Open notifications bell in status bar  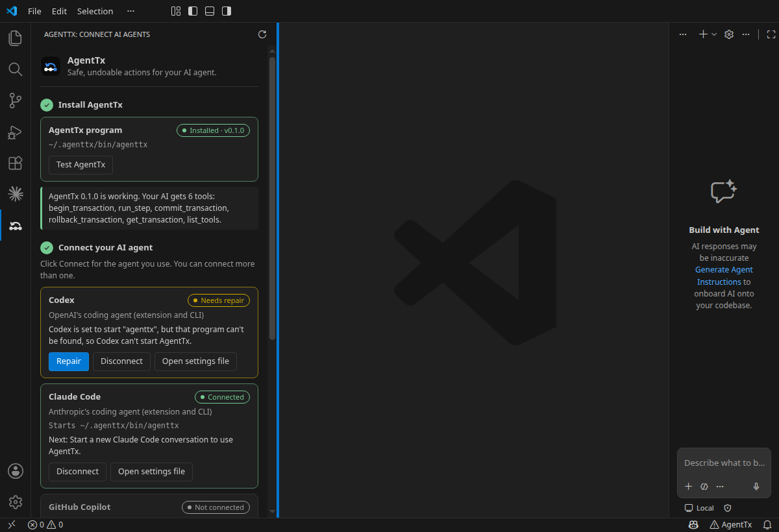(x=767, y=525)
